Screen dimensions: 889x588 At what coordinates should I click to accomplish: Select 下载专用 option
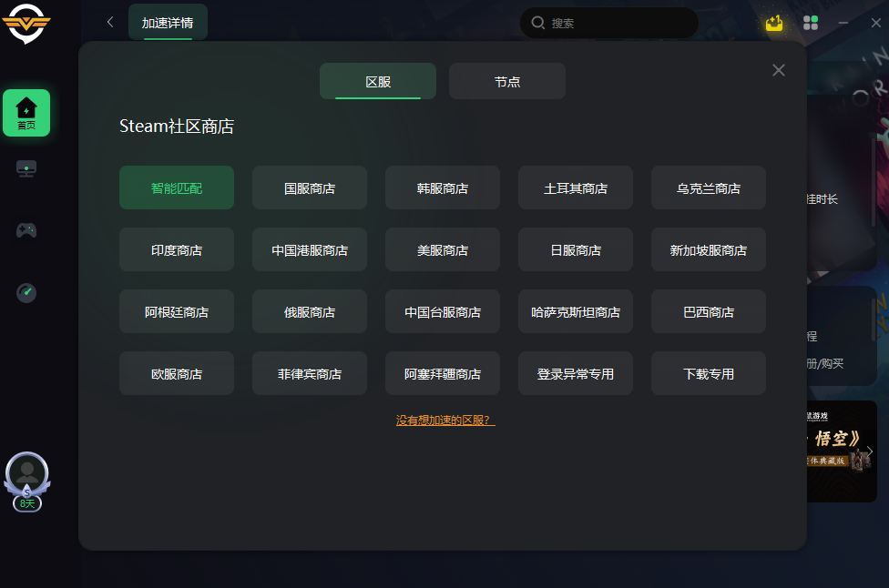[x=708, y=373]
